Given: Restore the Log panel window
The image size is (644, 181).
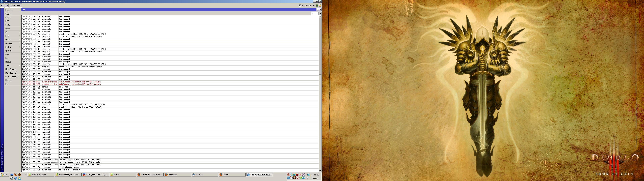Looking at the screenshot, I should tap(317, 10).
